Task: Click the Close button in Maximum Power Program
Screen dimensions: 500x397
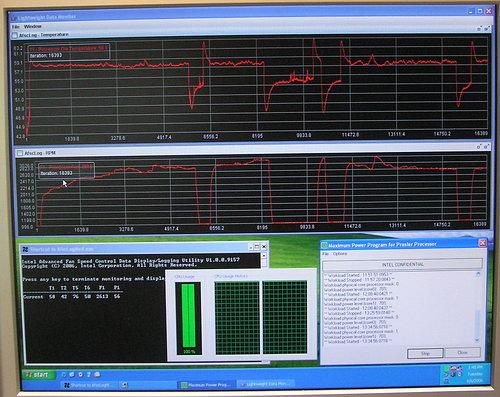Action: [x=463, y=352]
